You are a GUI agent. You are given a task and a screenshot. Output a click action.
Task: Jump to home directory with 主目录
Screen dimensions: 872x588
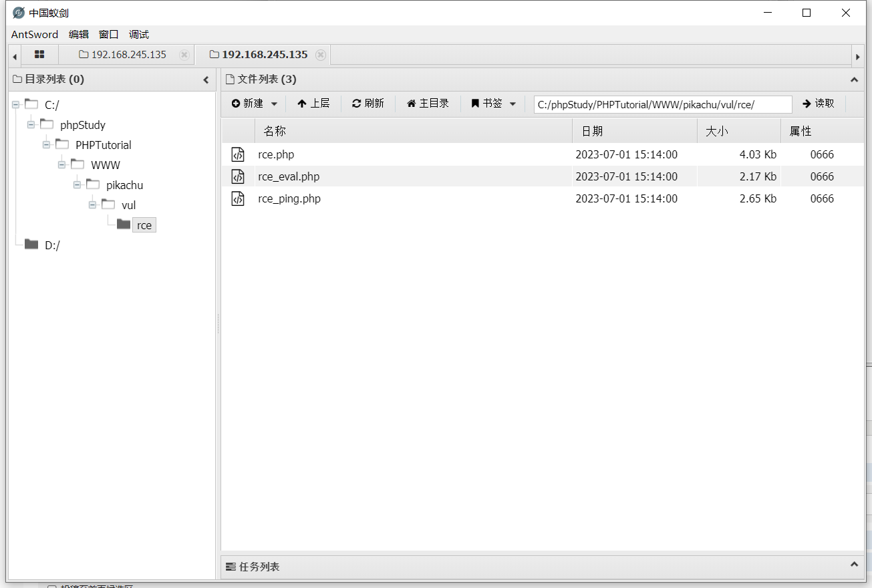pos(428,104)
